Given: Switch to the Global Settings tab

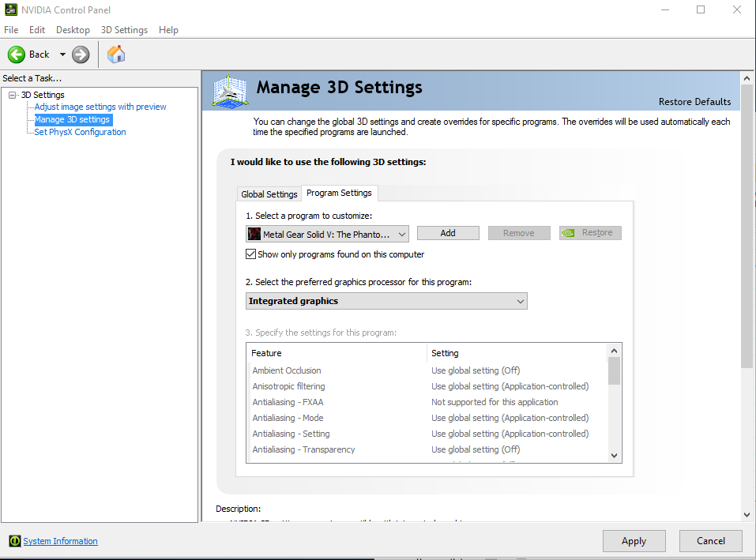Looking at the screenshot, I should [x=269, y=194].
